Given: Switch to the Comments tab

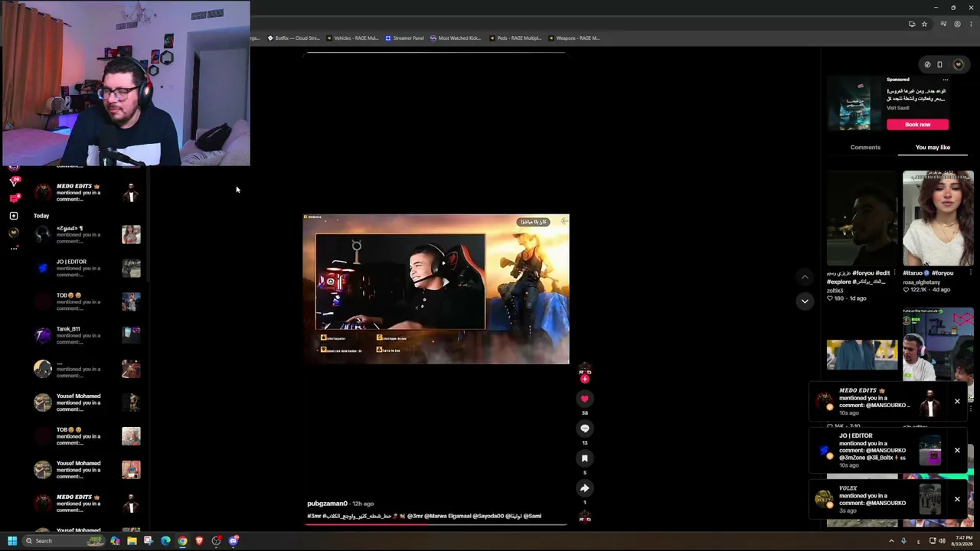Looking at the screenshot, I should 865,147.
